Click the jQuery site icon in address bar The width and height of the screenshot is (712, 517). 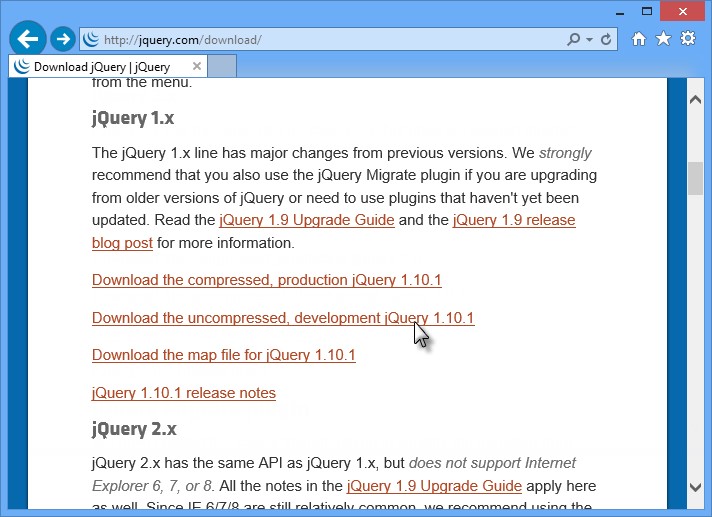[x=91, y=40]
